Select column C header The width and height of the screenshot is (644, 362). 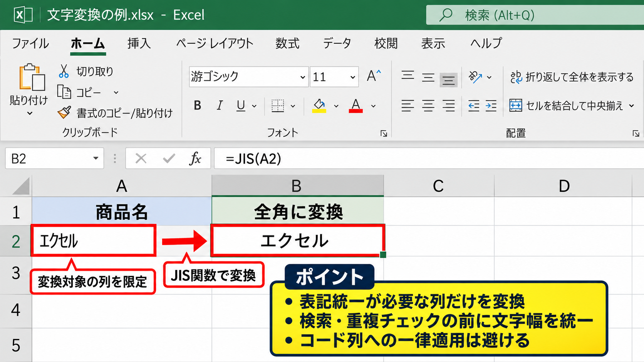[439, 186]
